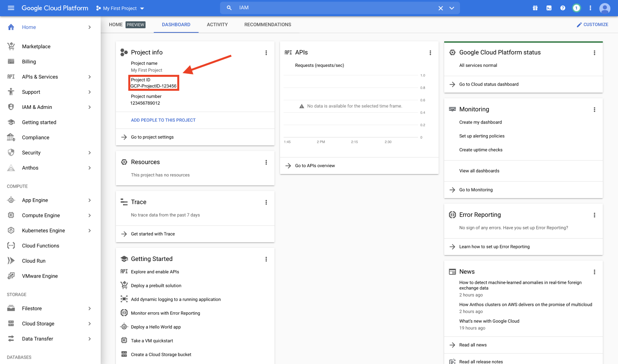Click the search magnifier icon

pos(229,8)
